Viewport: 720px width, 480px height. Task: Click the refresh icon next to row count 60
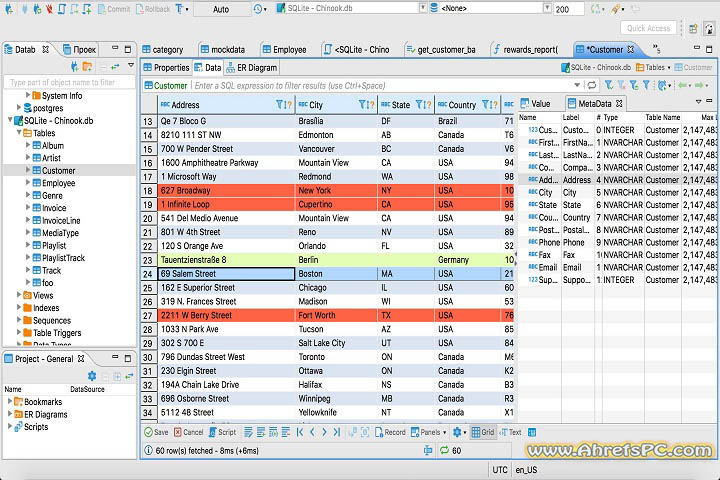coord(444,450)
